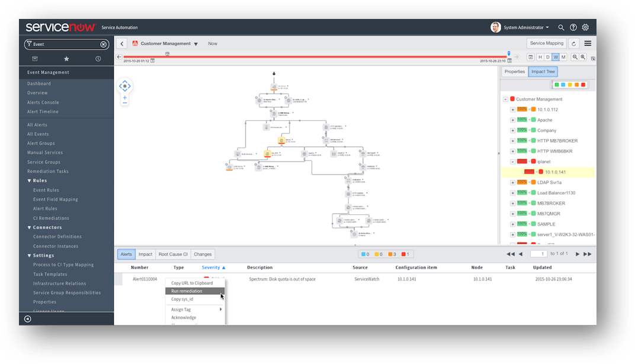Collapse the left navigation pane

pos(27,318)
